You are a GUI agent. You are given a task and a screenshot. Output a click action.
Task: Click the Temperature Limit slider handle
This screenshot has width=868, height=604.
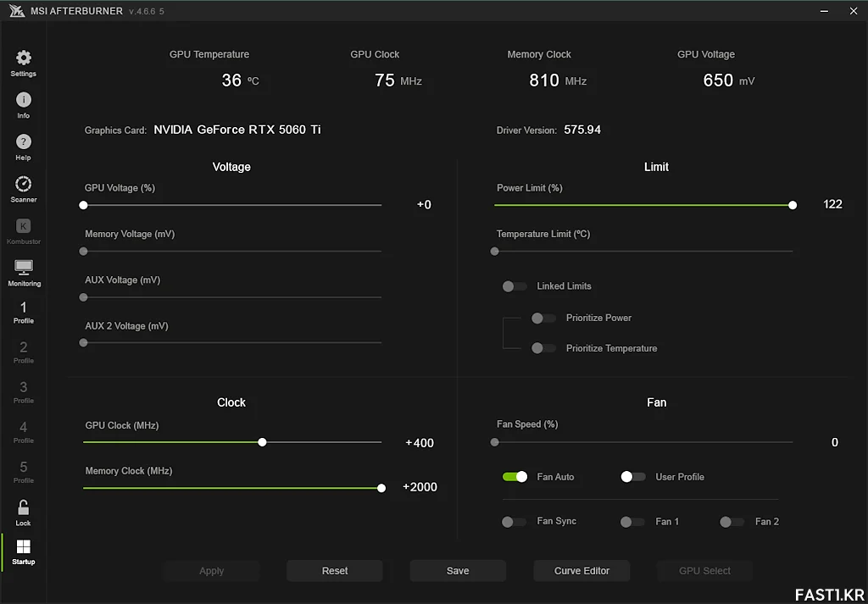point(495,251)
